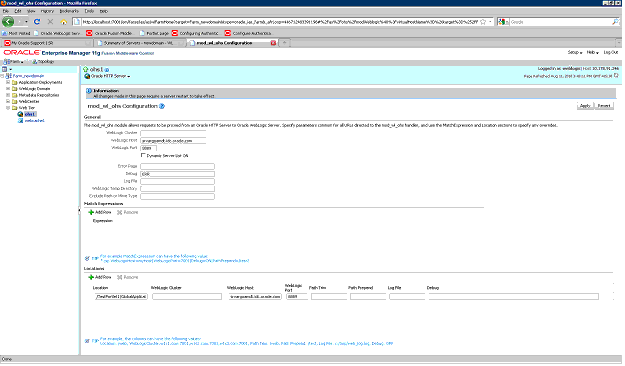
Task: Click the Apply button
Action: click(585, 106)
